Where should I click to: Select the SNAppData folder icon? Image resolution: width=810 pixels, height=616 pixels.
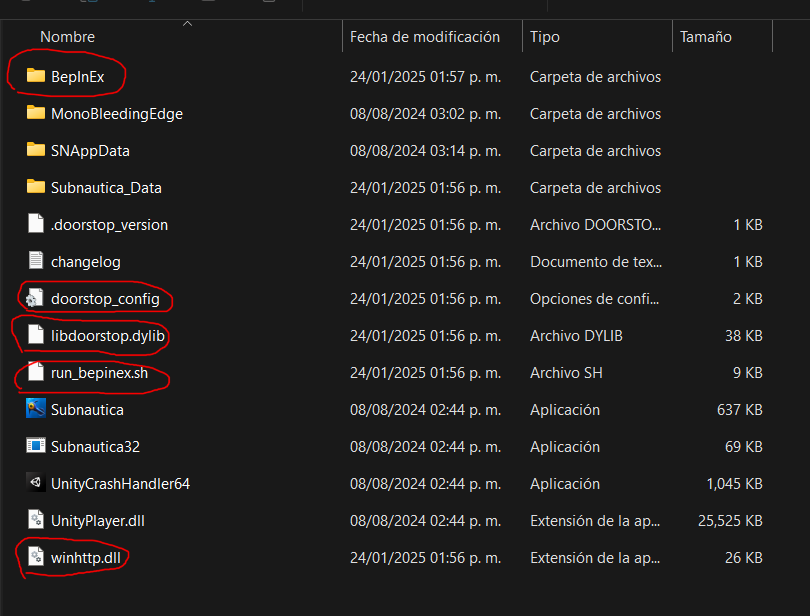(x=36, y=150)
